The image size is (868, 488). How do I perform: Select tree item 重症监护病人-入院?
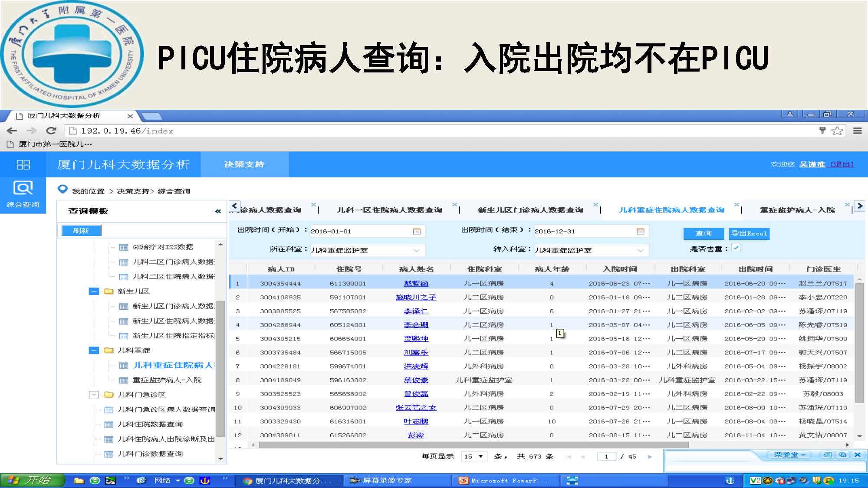tap(167, 380)
